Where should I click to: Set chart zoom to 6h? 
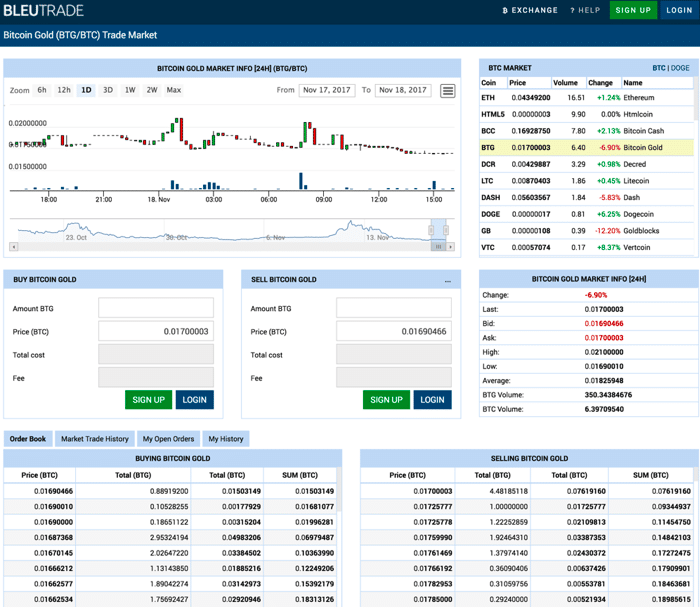[x=42, y=90]
